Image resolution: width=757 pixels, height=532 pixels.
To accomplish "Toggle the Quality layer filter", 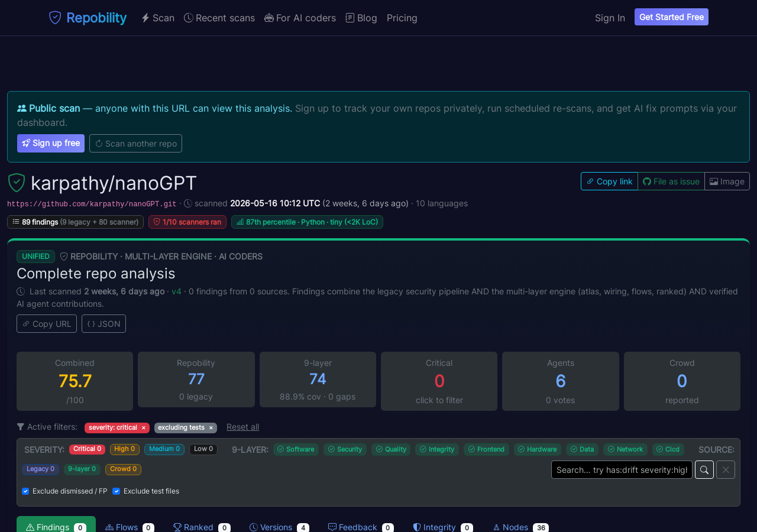I will click(391, 449).
